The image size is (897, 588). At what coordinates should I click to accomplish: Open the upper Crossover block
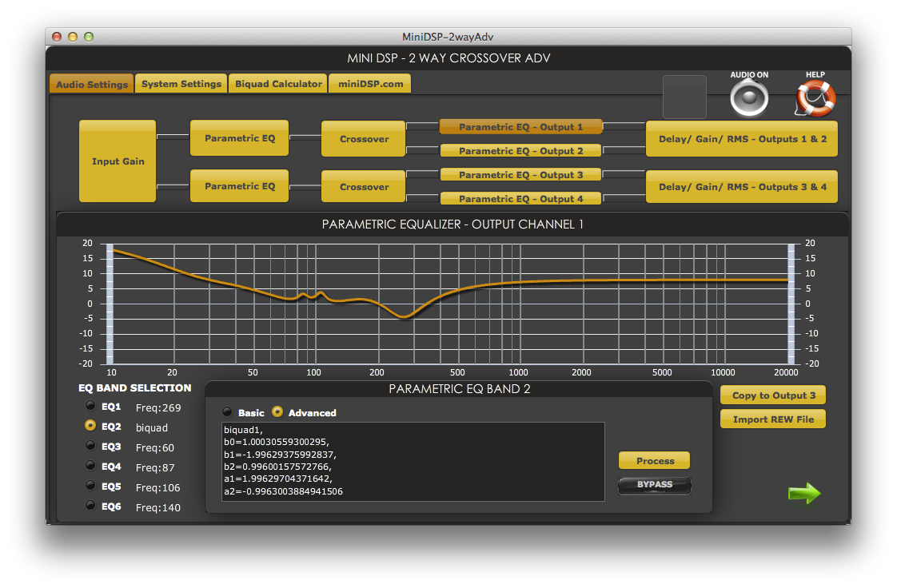[363, 139]
